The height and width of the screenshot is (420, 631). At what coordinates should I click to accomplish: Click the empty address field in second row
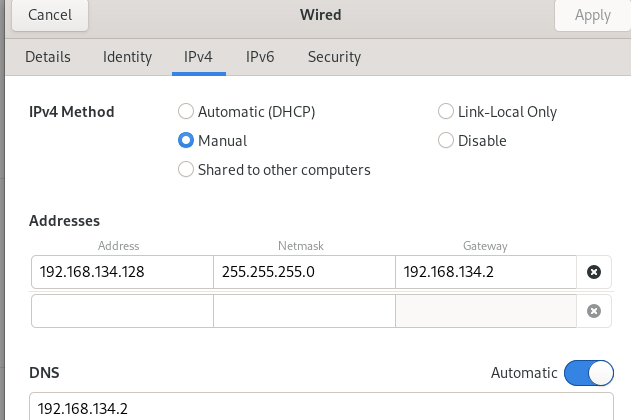[122, 311]
